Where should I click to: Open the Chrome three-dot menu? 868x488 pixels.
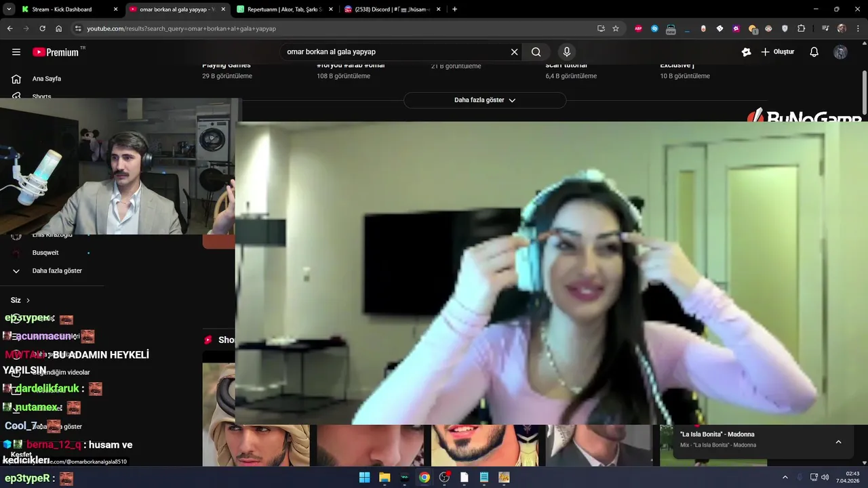tap(858, 28)
